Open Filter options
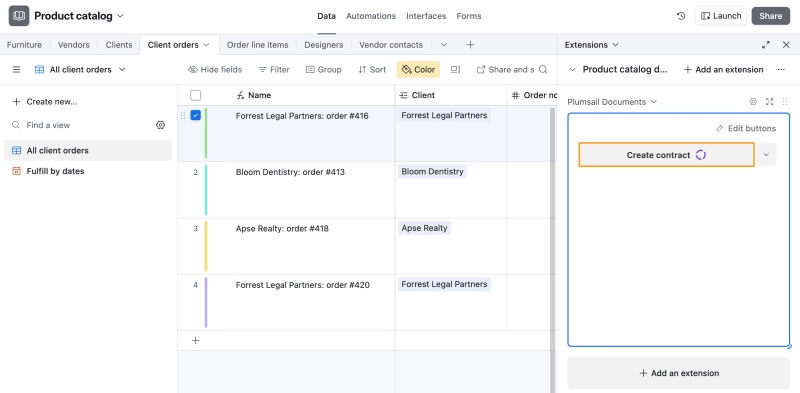This screenshot has height=393, width=800. (273, 69)
